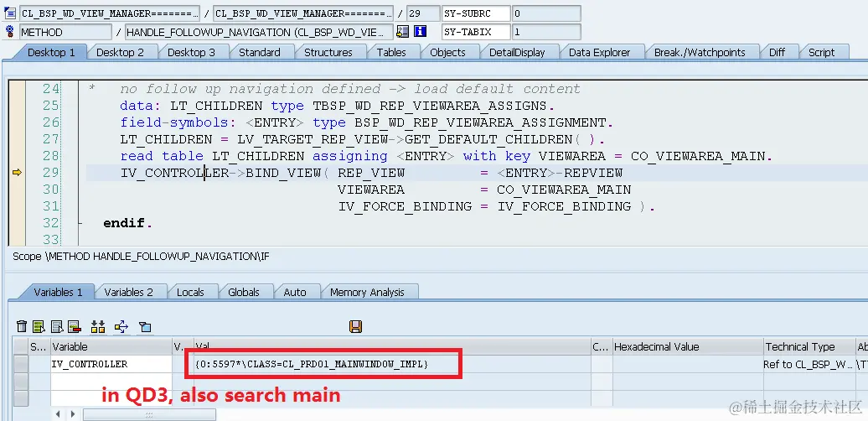Screen dimensions: 868x421
Task: Click the yellow current-line arrow at line 29
Action: pos(17,173)
